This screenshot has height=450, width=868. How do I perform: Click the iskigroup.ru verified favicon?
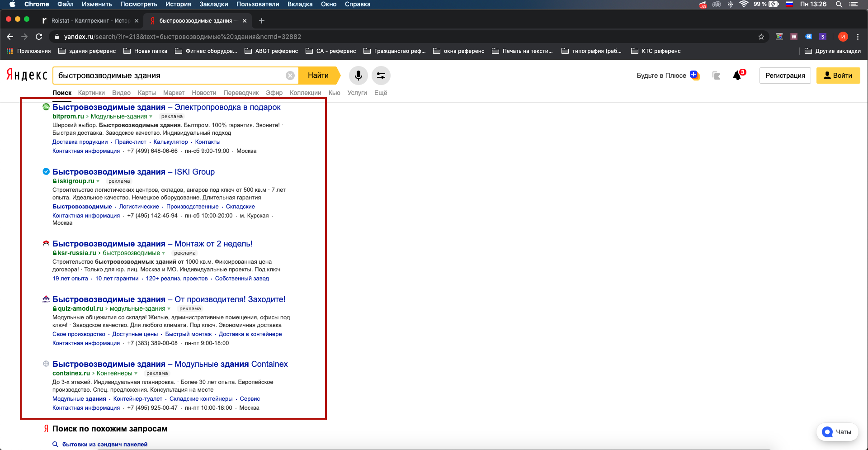pyautogui.click(x=46, y=171)
